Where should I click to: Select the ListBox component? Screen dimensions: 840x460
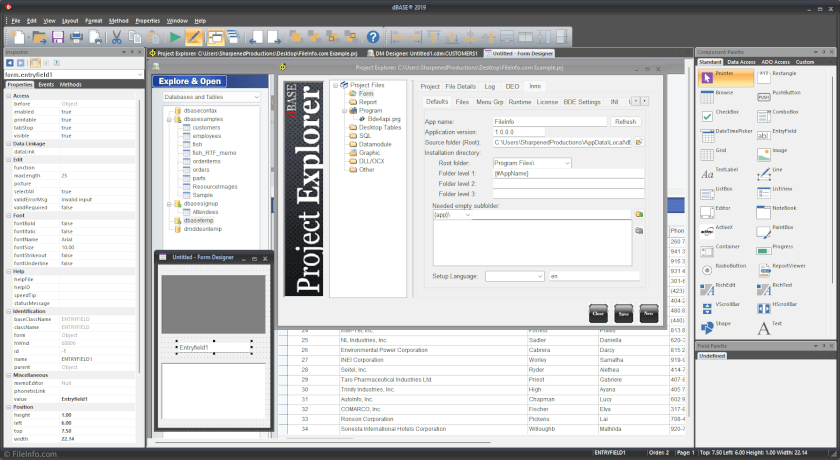(x=716, y=193)
